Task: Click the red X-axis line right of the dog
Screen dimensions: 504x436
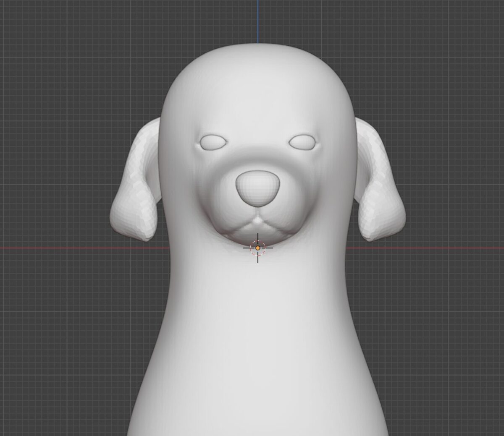Action: (x=441, y=248)
